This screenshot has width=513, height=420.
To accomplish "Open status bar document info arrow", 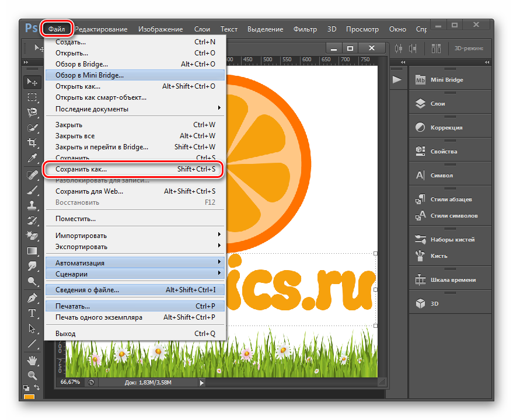I will point(202,383).
